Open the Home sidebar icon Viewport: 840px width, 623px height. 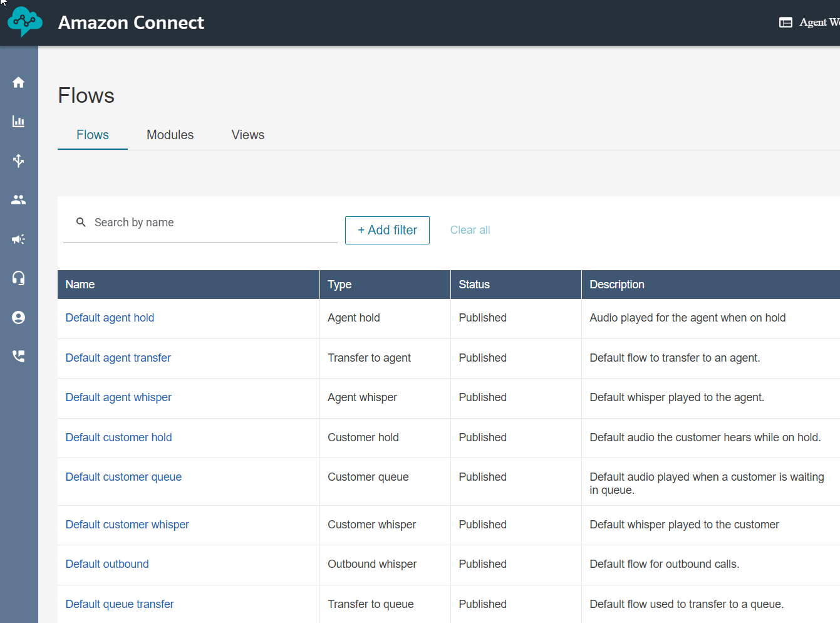[19, 82]
